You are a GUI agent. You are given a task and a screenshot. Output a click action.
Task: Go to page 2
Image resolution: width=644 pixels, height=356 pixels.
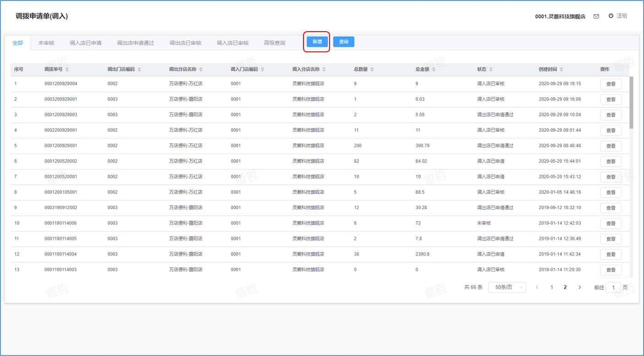click(565, 287)
